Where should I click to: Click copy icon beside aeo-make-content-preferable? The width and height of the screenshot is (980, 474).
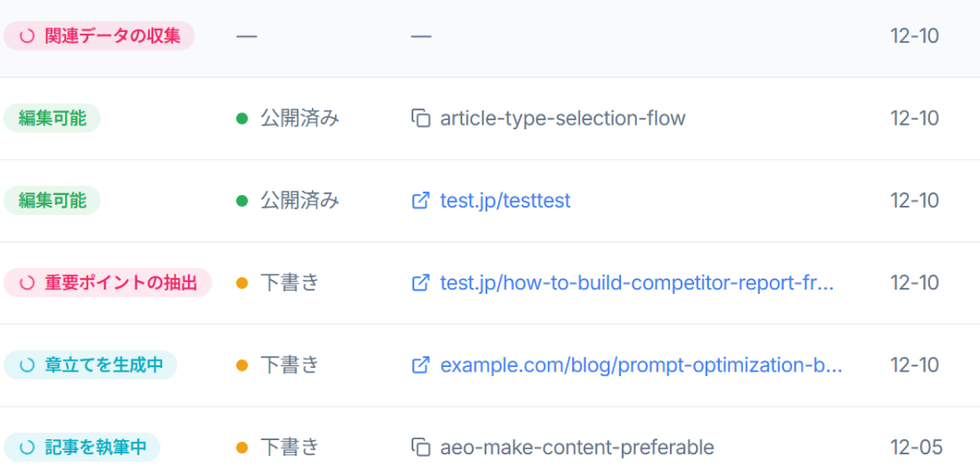pyautogui.click(x=421, y=447)
